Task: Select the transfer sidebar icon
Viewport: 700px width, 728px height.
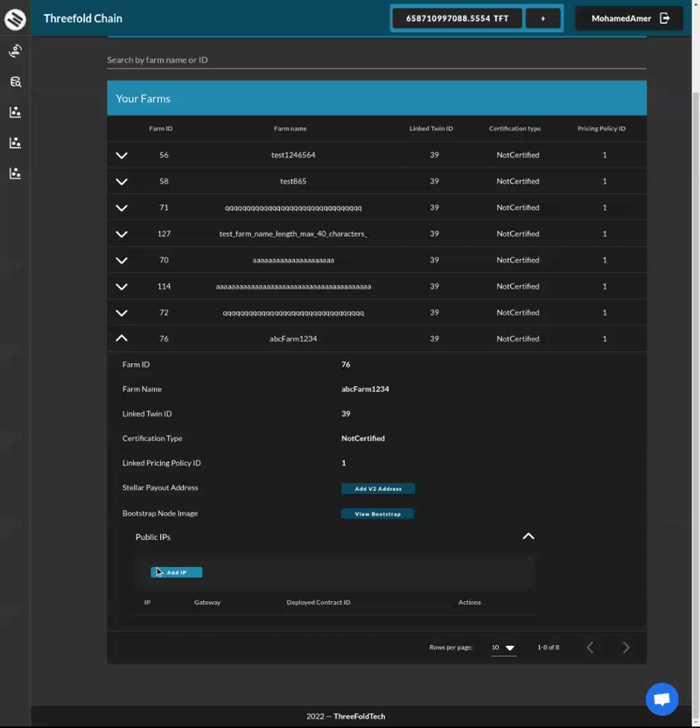Action: pyautogui.click(x=14, y=51)
